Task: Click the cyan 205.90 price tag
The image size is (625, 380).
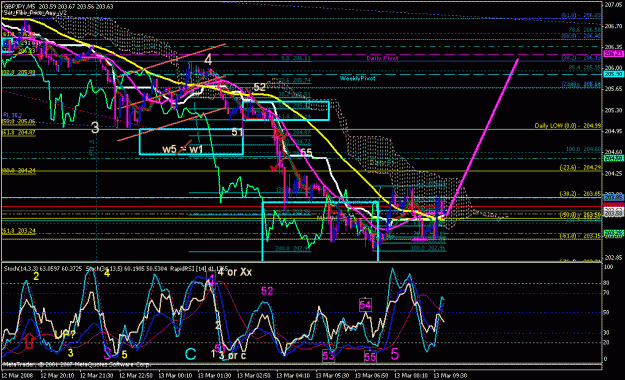Action: click(x=613, y=74)
